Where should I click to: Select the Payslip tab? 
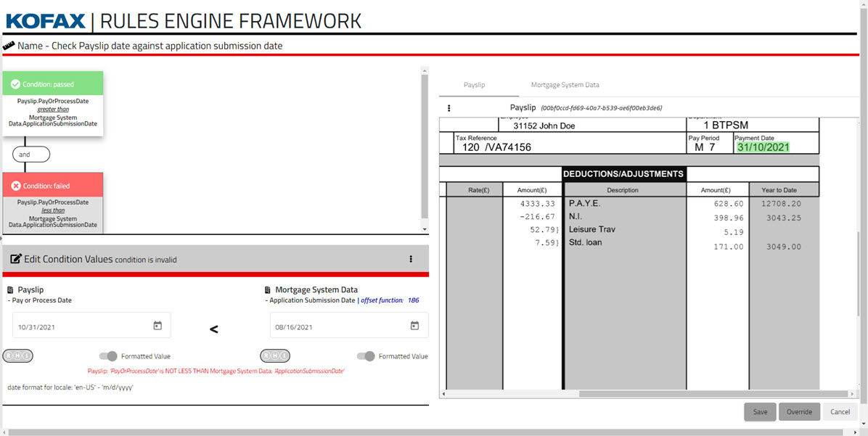[474, 85]
